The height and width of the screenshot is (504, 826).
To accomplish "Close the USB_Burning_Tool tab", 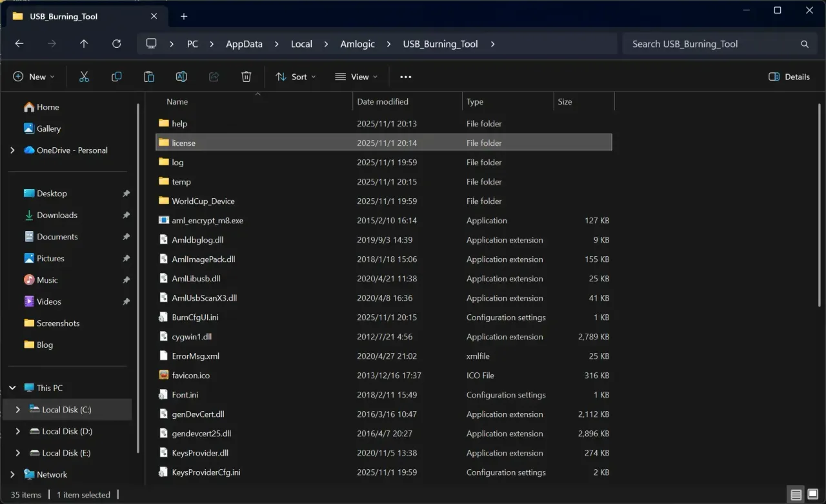I will point(154,16).
